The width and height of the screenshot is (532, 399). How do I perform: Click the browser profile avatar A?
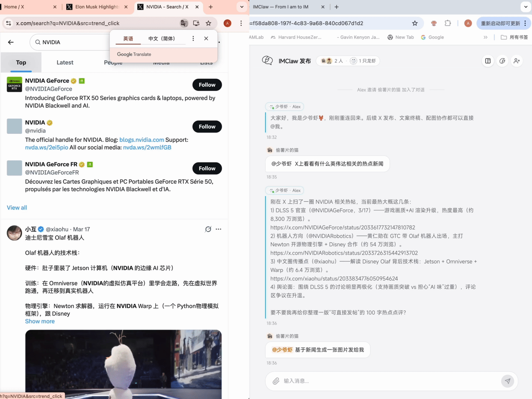click(227, 23)
